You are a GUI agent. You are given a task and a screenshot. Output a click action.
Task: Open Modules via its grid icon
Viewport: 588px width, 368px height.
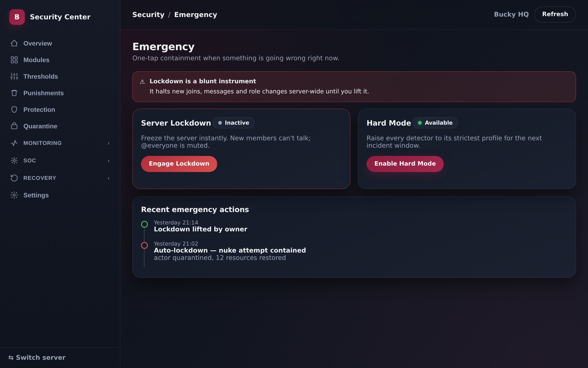click(x=14, y=60)
